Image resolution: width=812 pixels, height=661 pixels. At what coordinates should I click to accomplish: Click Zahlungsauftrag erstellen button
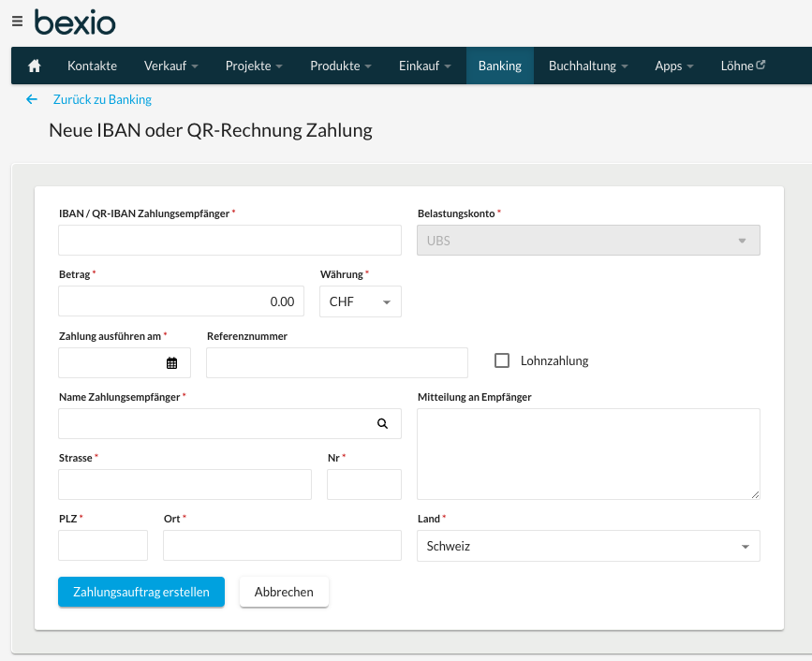point(141,592)
